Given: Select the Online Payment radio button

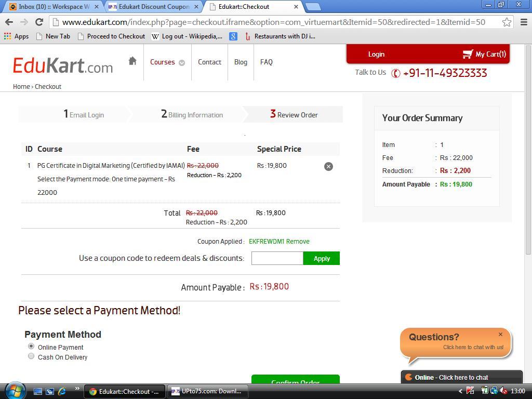Looking at the screenshot, I should pos(31,347).
